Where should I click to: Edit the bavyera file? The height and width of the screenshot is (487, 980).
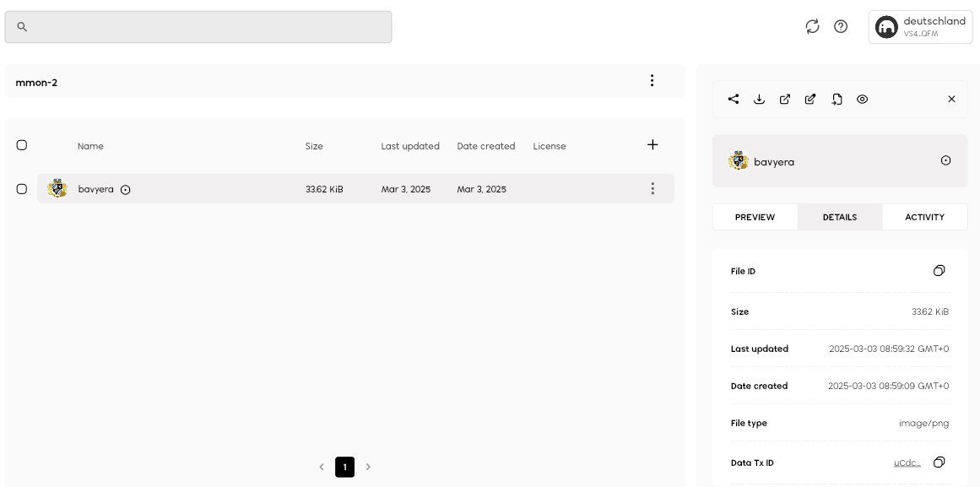coord(809,99)
